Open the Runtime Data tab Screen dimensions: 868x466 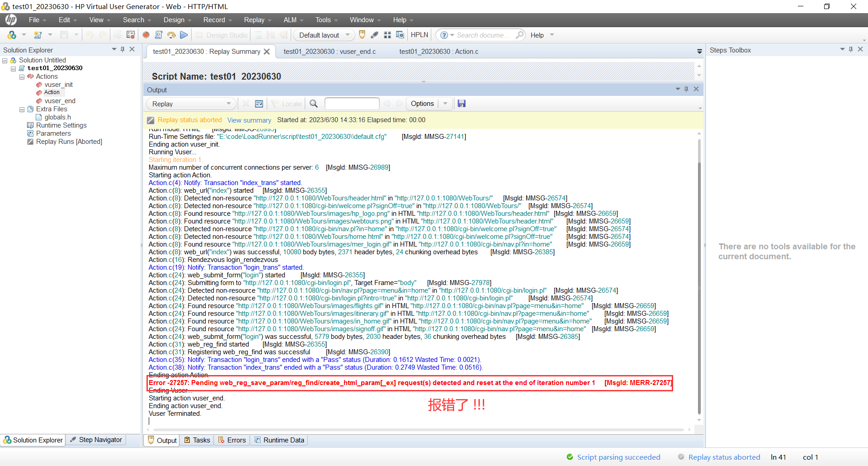279,440
